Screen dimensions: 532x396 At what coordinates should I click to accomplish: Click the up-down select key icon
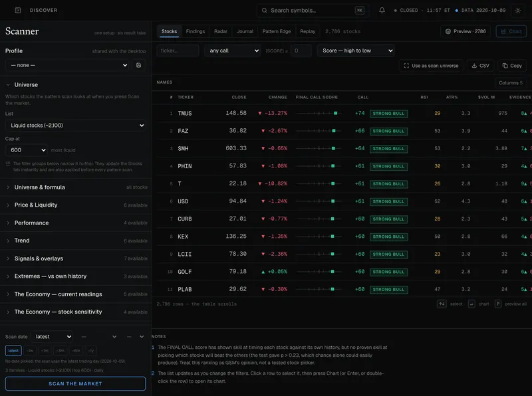(442, 304)
